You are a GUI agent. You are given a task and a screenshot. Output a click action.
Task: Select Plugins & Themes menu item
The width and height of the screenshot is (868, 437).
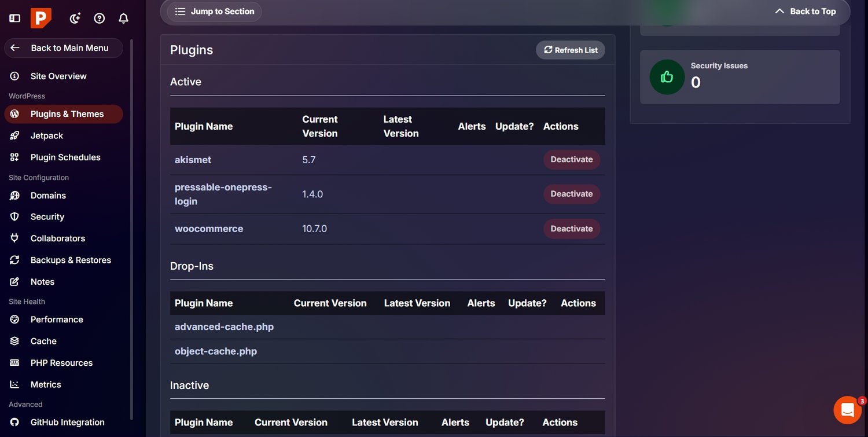64,114
